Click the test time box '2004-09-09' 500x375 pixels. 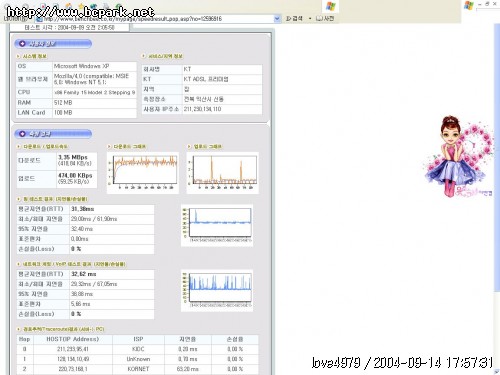tap(69, 27)
